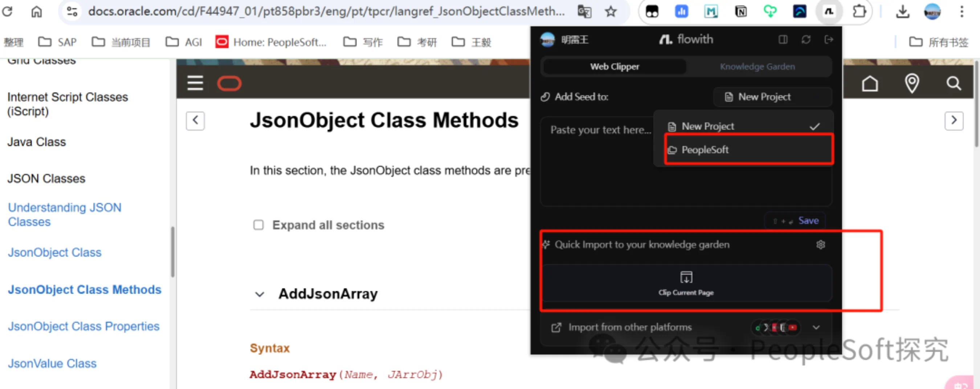Open Quick Import settings gear
The image size is (980, 389).
pos(820,244)
